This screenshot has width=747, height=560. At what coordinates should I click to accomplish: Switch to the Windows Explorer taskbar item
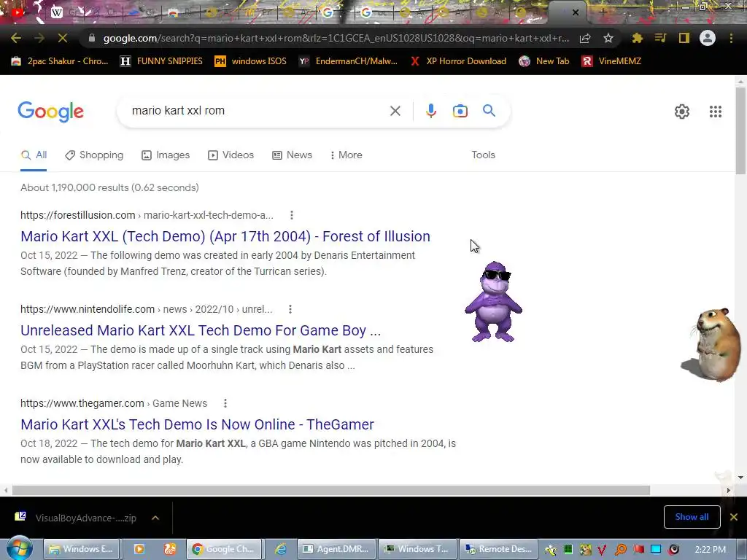pyautogui.click(x=82, y=549)
